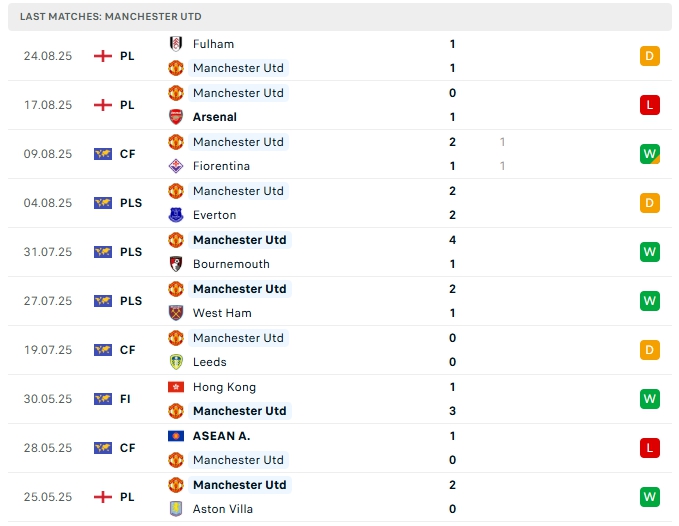The height and width of the screenshot is (526, 679).
Task: Open the Arsenal team link
Action: tap(214, 117)
